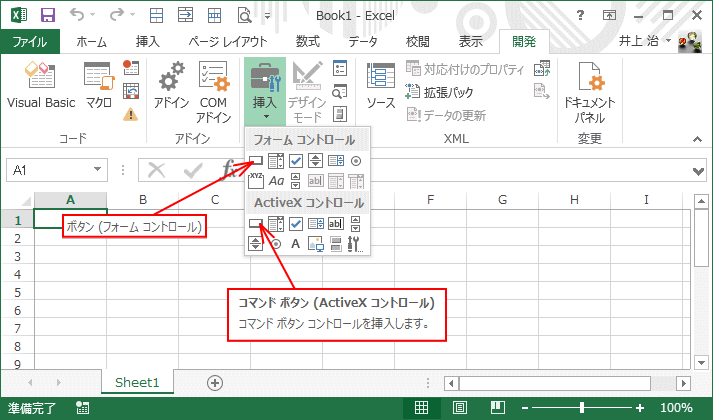The image size is (713, 420).
Task: Open COM アドイン dialog
Action: 213,92
